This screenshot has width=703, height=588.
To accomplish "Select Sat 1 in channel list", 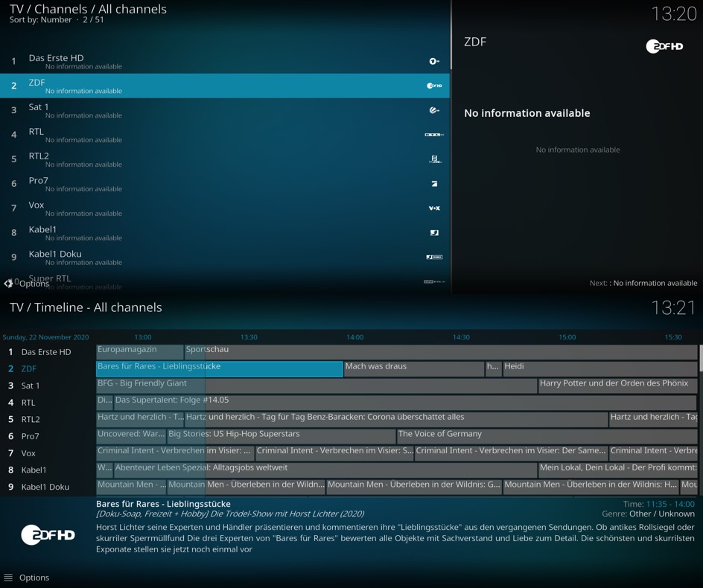I will 225,110.
